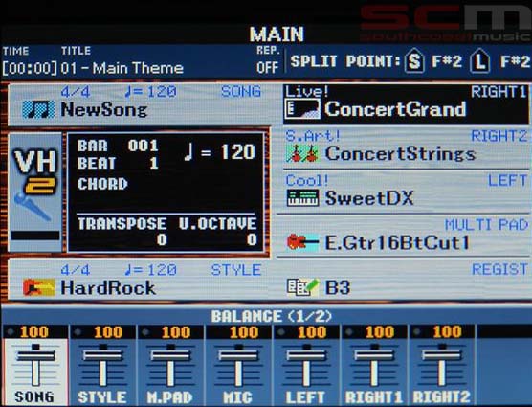Open the VH2 vocal harmony microphone panel

[x=35, y=192]
